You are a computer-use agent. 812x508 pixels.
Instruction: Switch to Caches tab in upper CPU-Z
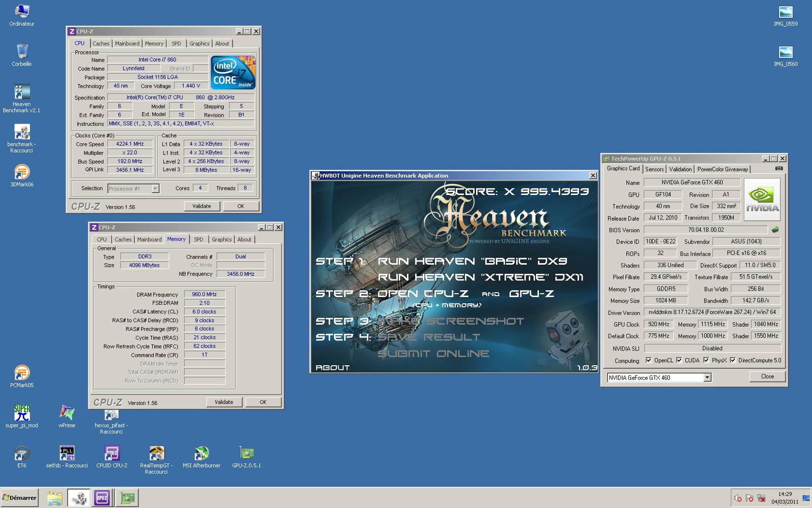(100, 44)
